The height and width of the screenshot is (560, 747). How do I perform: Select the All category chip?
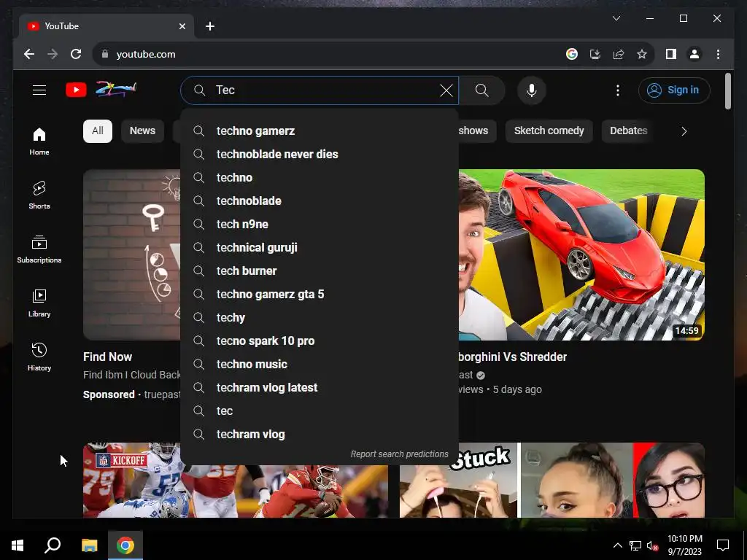(98, 131)
